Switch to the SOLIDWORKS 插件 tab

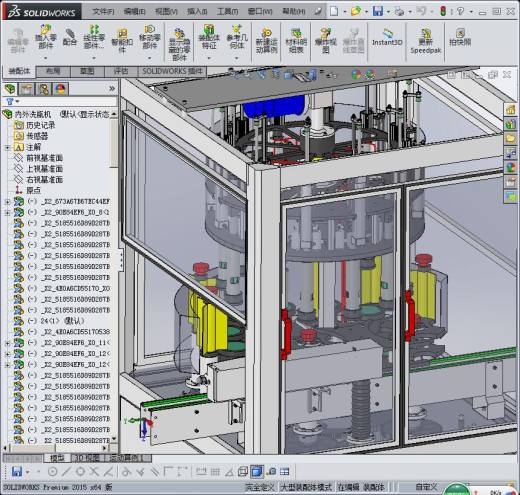[173, 71]
